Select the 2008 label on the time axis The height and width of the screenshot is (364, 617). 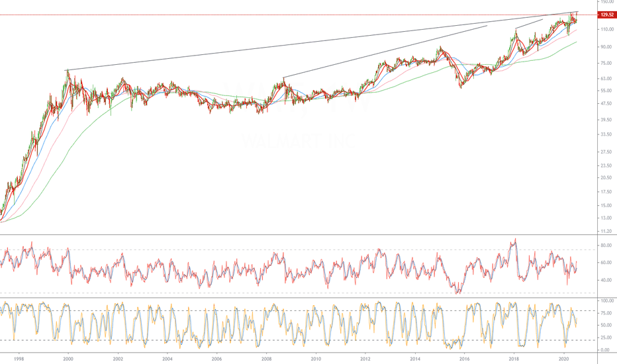[266, 359]
